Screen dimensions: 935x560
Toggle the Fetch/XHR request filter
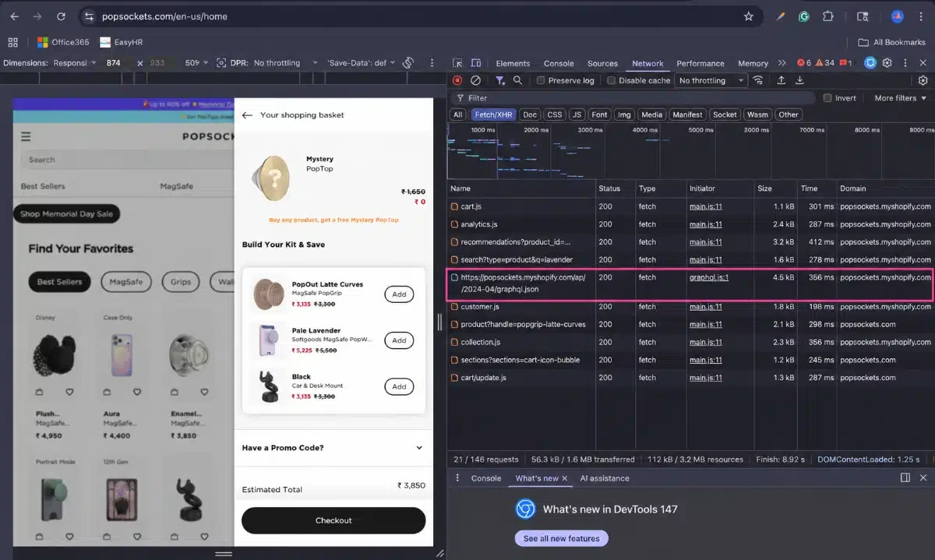(x=494, y=114)
